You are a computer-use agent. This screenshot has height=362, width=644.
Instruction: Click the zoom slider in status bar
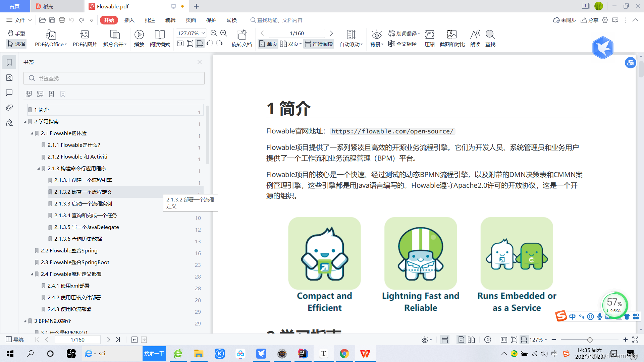[x=590, y=340]
